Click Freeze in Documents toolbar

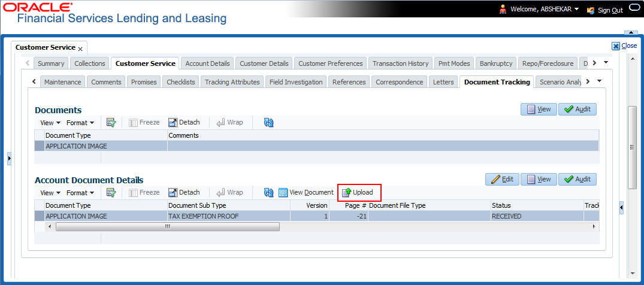point(144,122)
